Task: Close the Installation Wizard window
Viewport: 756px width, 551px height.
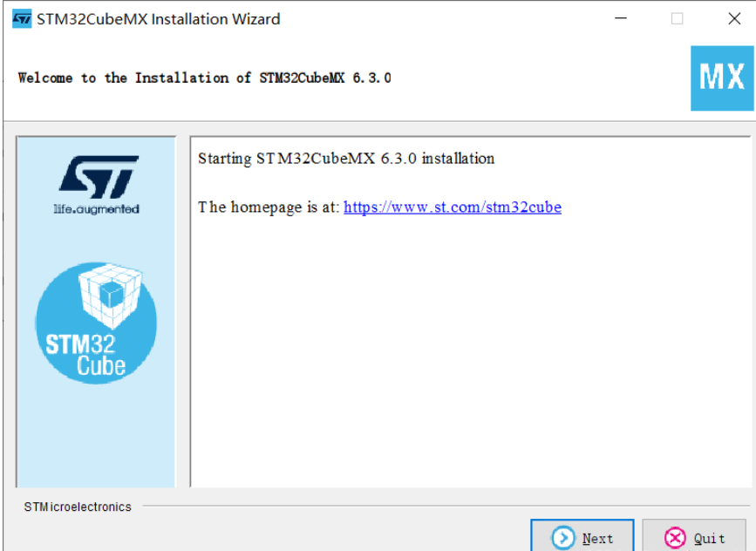Action: pos(734,19)
